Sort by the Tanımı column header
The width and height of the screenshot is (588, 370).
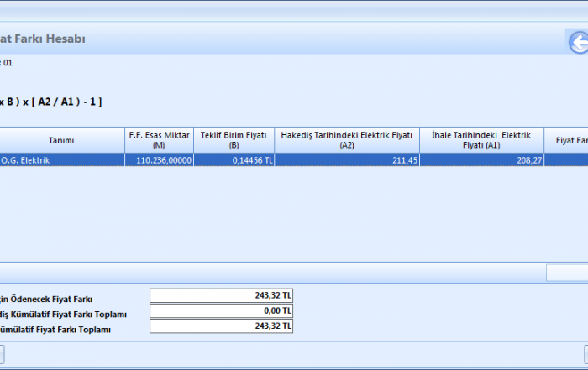click(x=61, y=140)
